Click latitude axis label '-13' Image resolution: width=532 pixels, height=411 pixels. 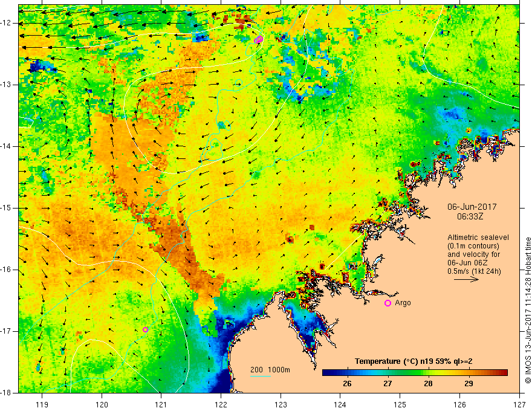pos(7,85)
